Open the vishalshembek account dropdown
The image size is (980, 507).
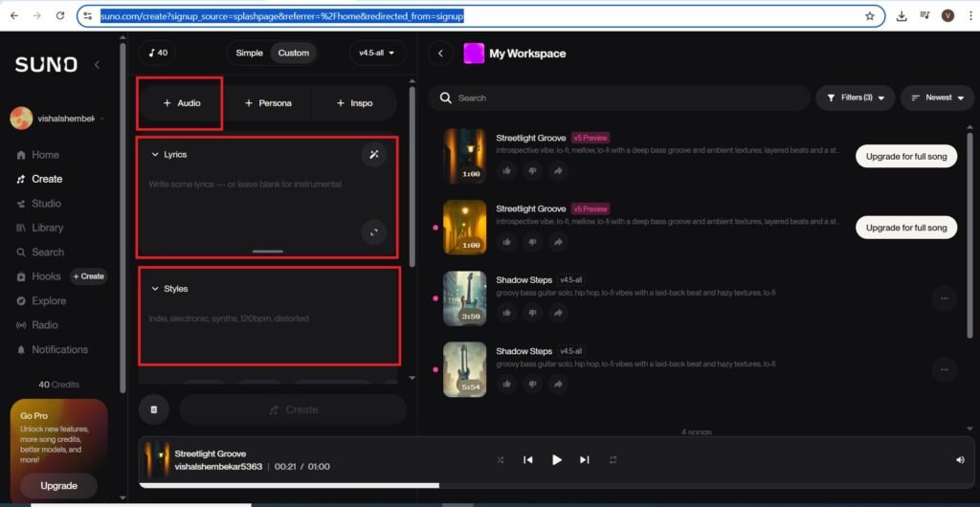(x=57, y=119)
